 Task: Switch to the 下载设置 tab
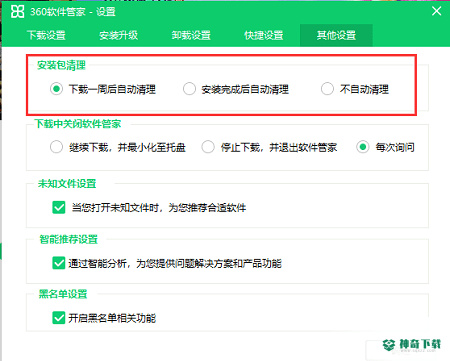(46, 35)
